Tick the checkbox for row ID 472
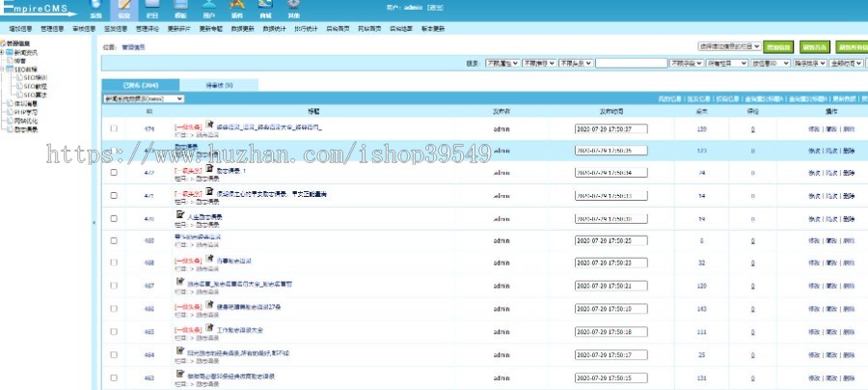The height and width of the screenshot is (390, 868). tap(114, 172)
